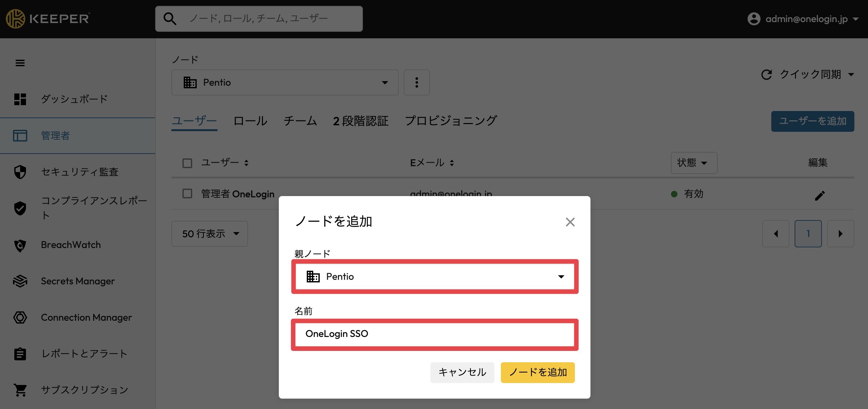Focus the node, role, team search field
Image resolution: width=868 pixels, height=409 pixels.
pyautogui.click(x=259, y=19)
